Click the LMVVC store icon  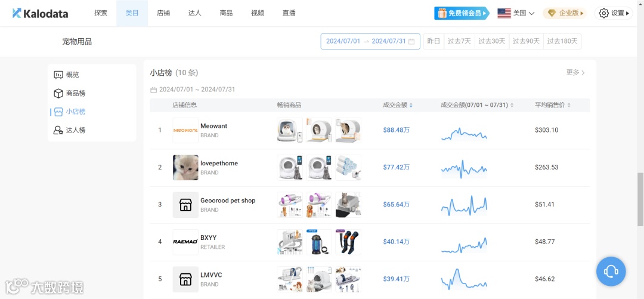185,279
